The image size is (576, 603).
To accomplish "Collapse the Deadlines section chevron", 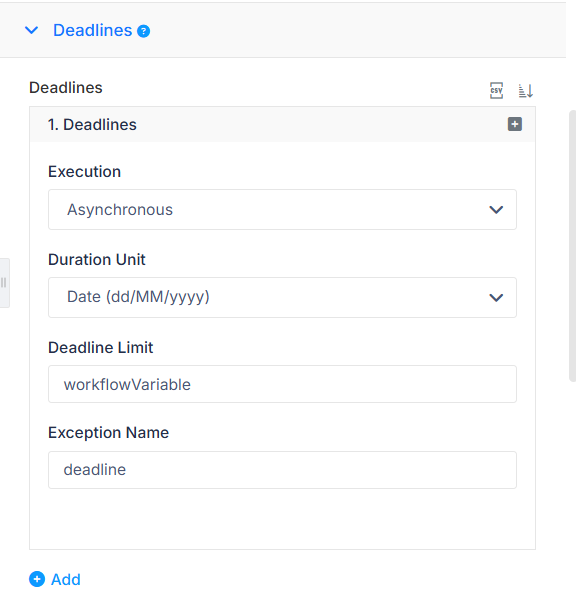I will tap(32, 30).
